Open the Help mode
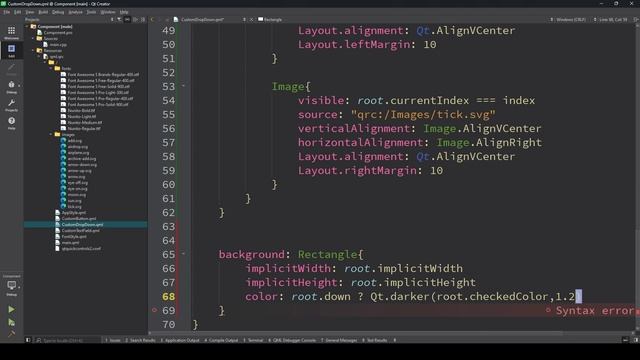This screenshot has width=640, height=360. [x=11, y=122]
